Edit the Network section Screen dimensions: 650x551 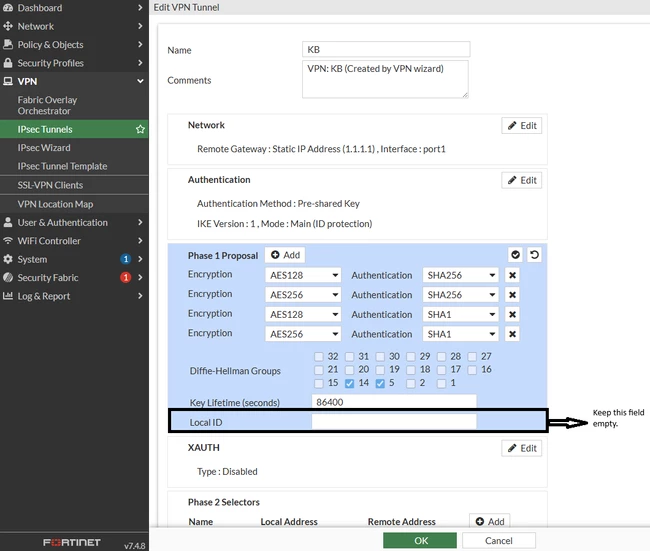click(x=522, y=126)
